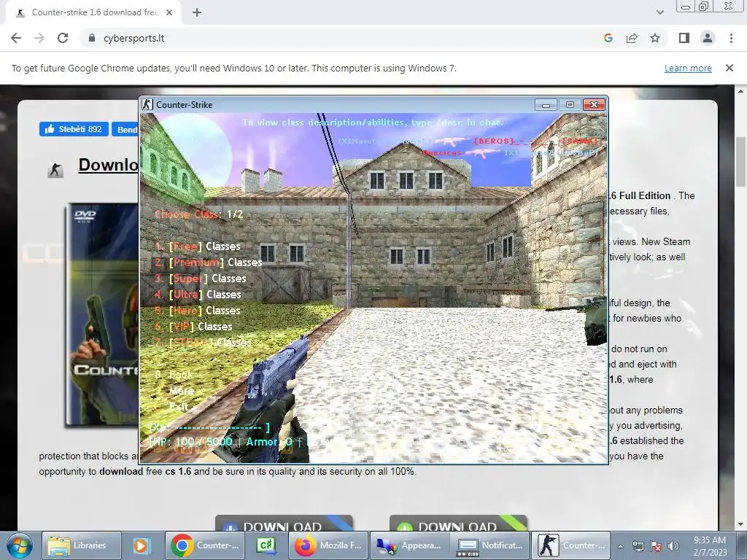Click the blue DOWNLOAD button
This screenshot has height=560, width=747.
[x=284, y=524]
